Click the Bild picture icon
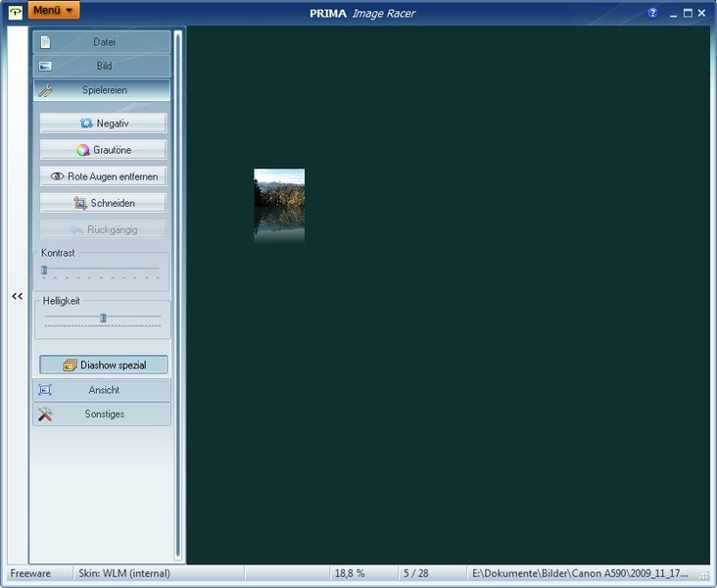This screenshot has width=717, height=588. tap(45, 67)
